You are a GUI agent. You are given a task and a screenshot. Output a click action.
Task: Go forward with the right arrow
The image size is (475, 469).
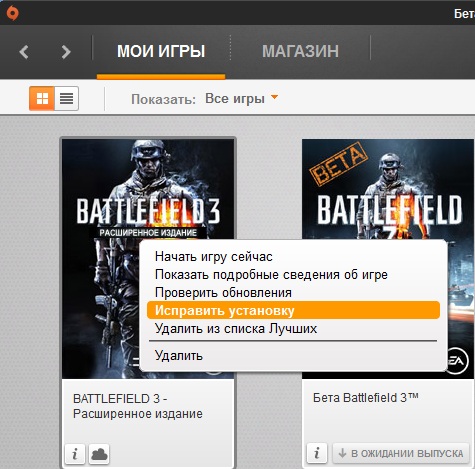[66, 52]
